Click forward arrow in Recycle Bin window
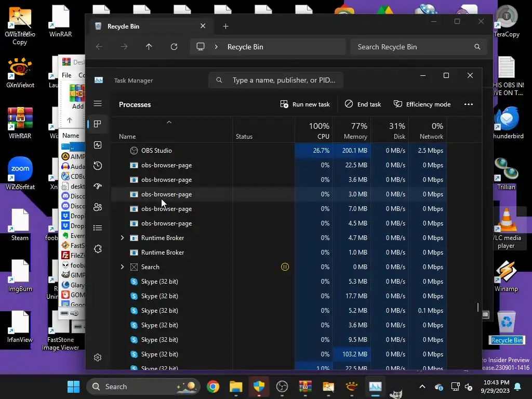The height and width of the screenshot is (399, 532). tap(124, 47)
